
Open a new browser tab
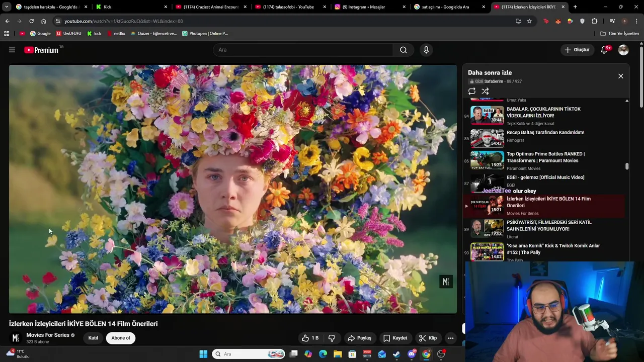tap(575, 7)
